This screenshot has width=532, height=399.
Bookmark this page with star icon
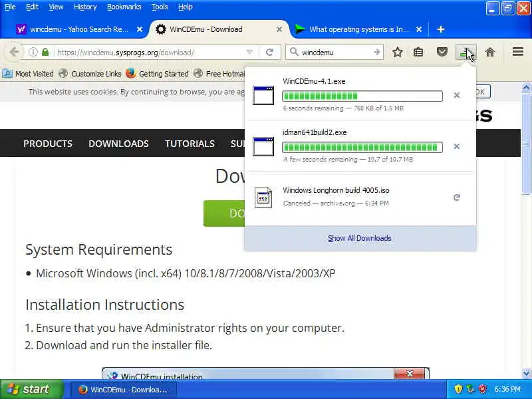pyautogui.click(x=398, y=53)
